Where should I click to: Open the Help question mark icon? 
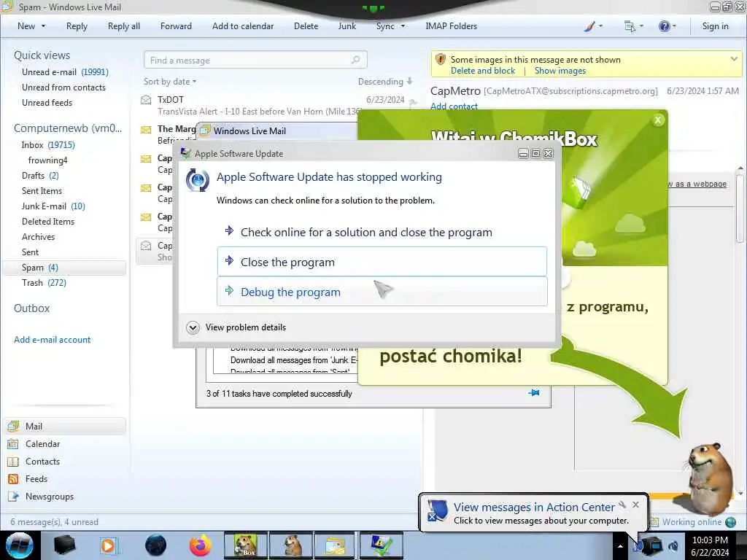pos(664,26)
